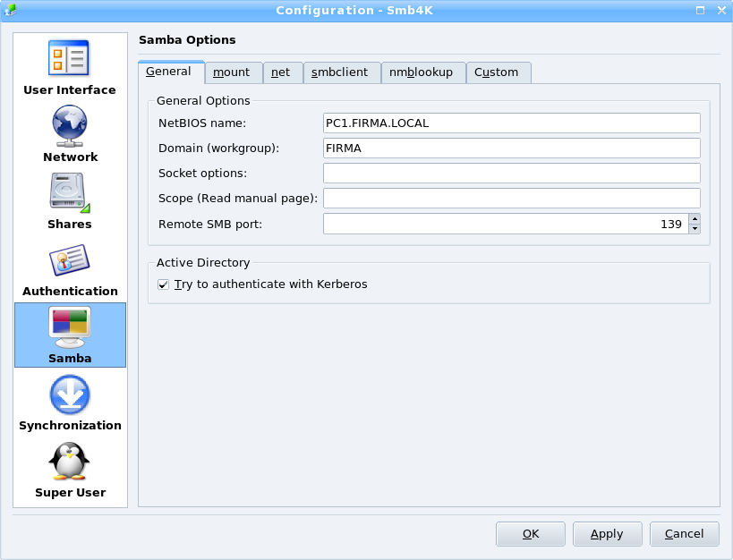Viewport: 733px width, 560px height.
Task: Click the OK button
Action: click(531, 534)
